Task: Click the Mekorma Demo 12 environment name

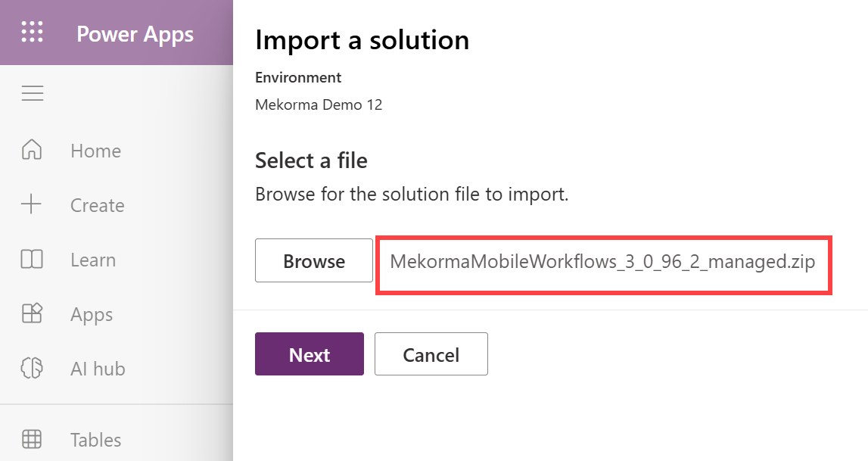Action: click(x=319, y=104)
